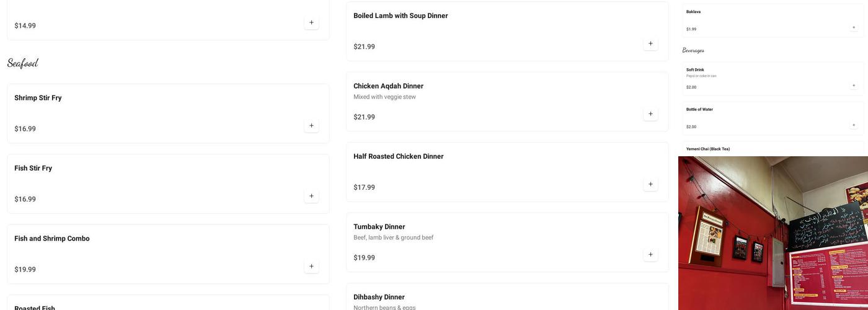Add Soft Drink to the order
This screenshot has height=310, width=868.
click(x=854, y=86)
